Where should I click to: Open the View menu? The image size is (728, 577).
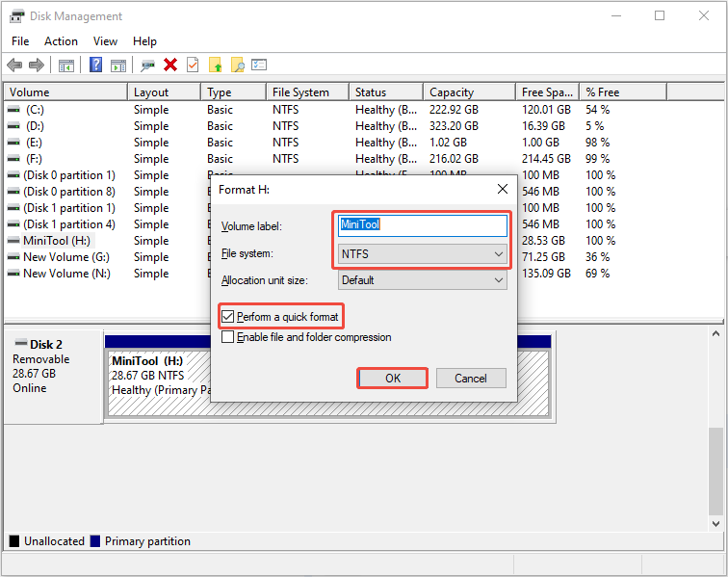coord(105,41)
